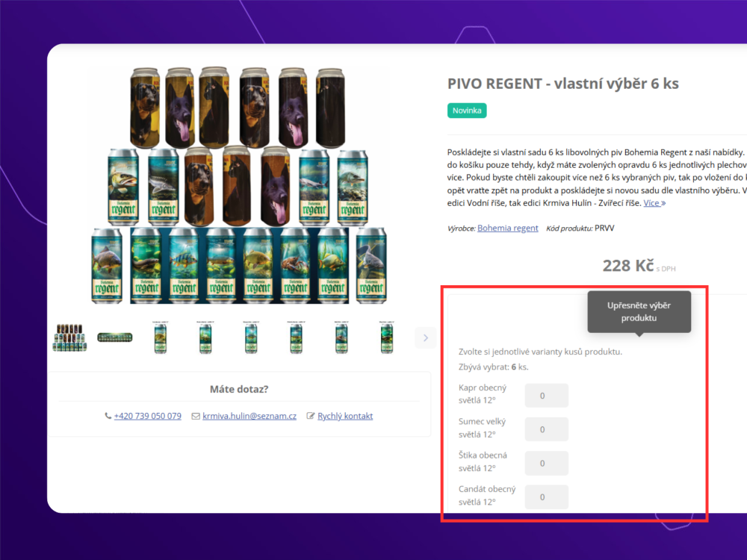Click the Sumec velký světlá 12° label
This screenshot has width=747, height=560.
[x=482, y=428]
